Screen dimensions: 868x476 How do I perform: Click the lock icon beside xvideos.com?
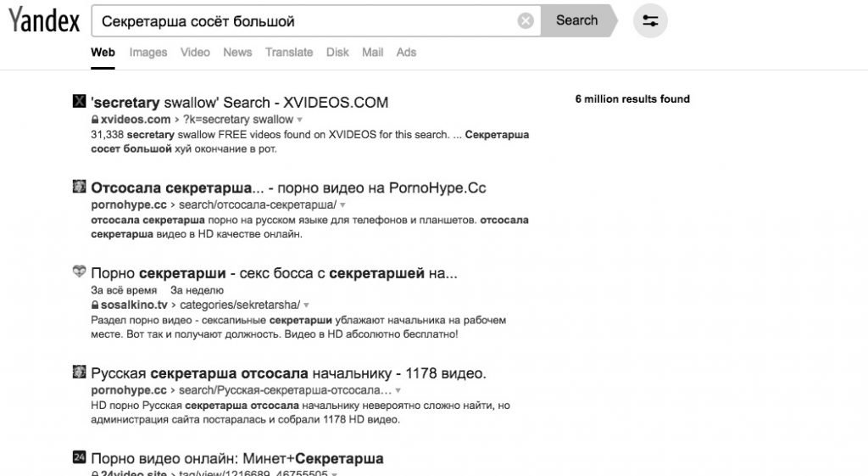tap(95, 119)
